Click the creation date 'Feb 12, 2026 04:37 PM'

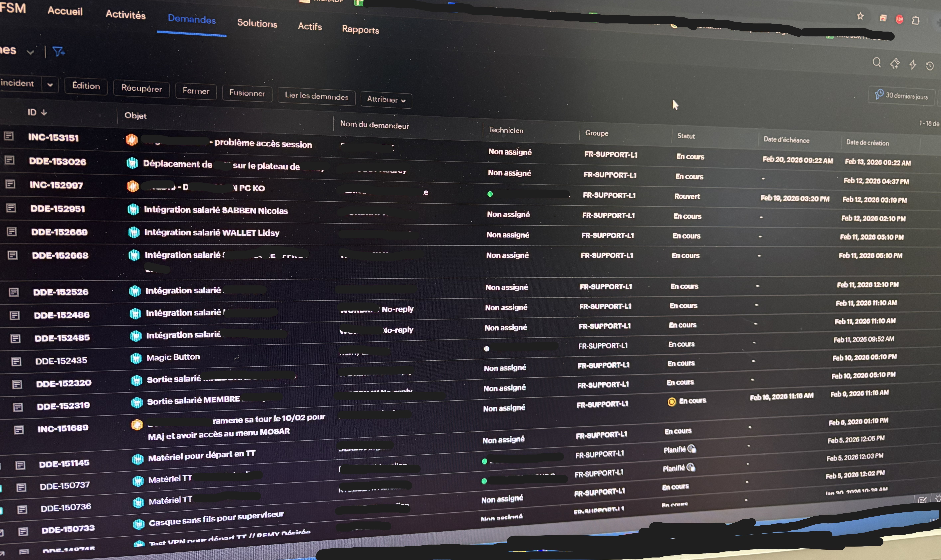pos(876,181)
